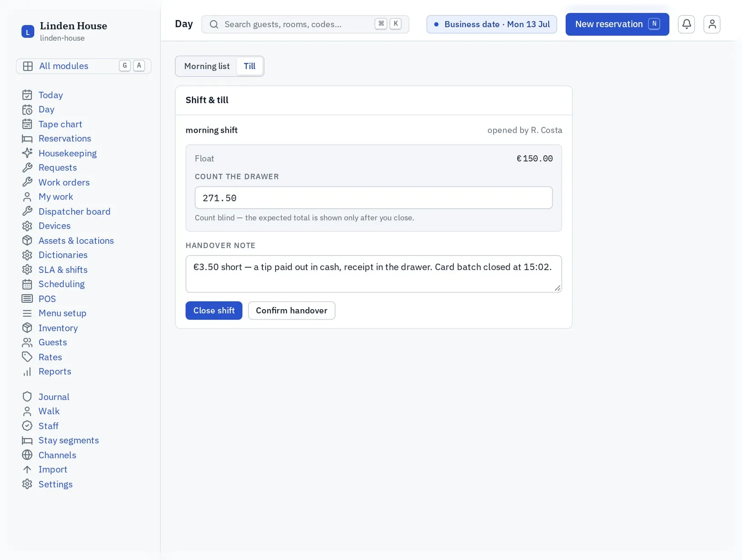Click the Tape chart calendar icon
Viewport: 742px width, 560px height.
pos(27,124)
